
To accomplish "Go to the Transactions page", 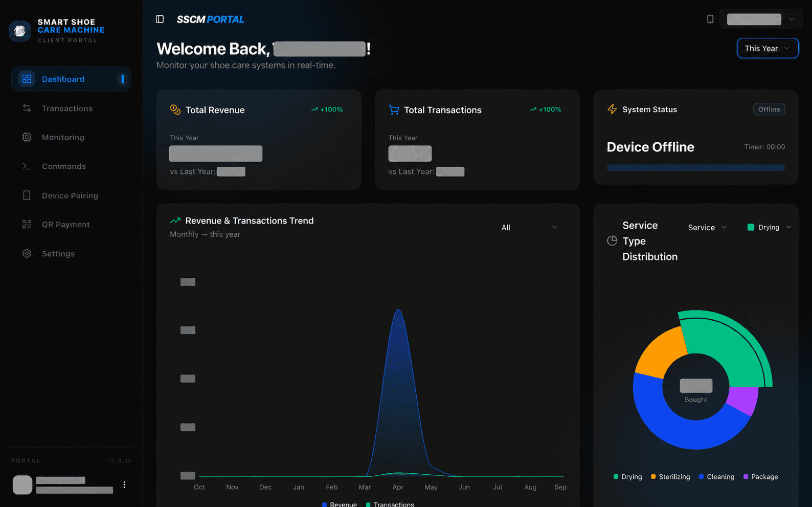I will (x=71, y=108).
